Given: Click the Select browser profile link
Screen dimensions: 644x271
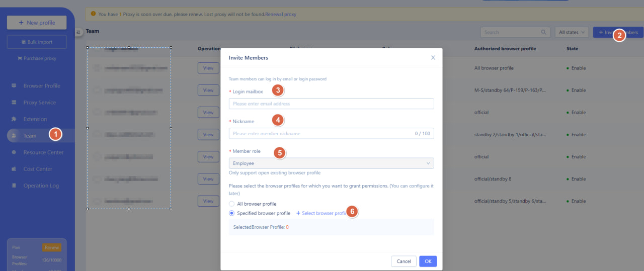Looking at the screenshot, I should (322, 213).
